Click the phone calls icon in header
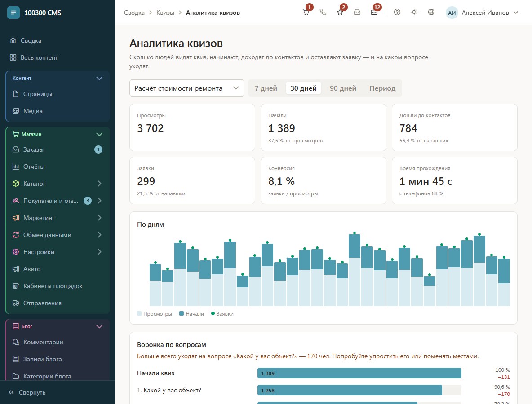The image size is (532, 404). (x=323, y=12)
